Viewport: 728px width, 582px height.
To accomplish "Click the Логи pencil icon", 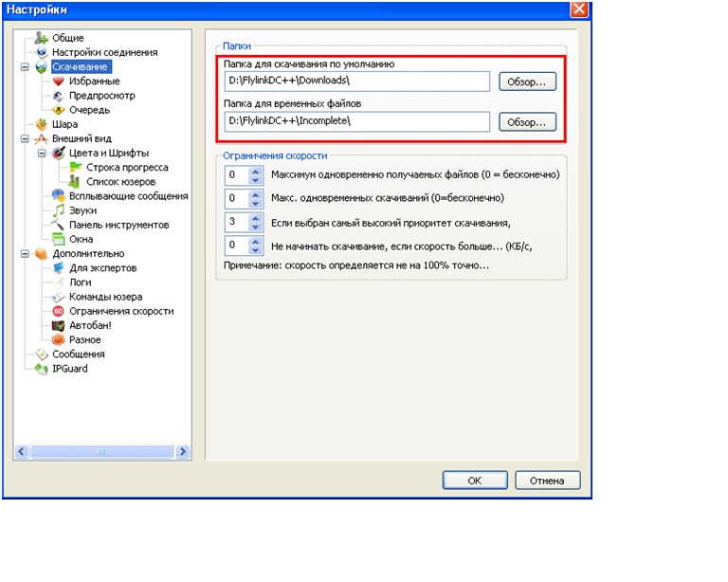I will 59,282.
